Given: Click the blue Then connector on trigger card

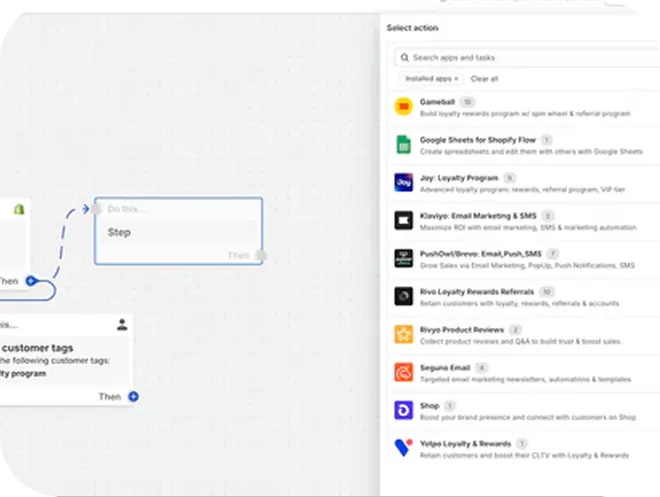Looking at the screenshot, I should (31, 282).
